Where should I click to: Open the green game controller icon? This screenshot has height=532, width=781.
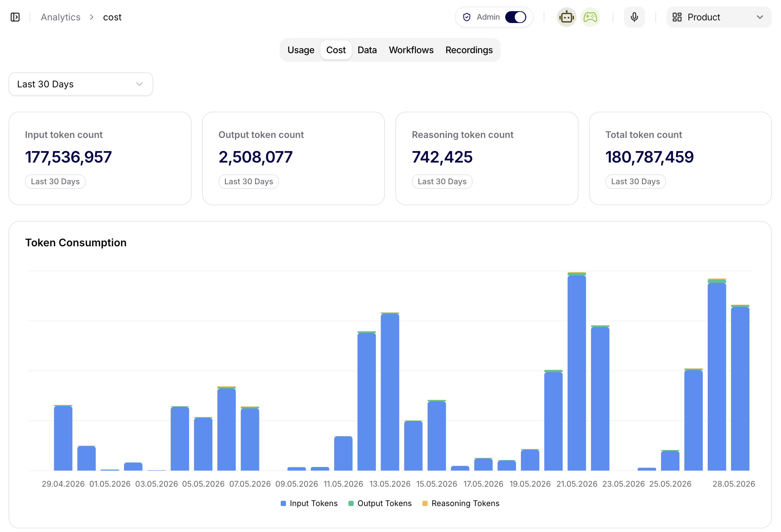(590, 17)
